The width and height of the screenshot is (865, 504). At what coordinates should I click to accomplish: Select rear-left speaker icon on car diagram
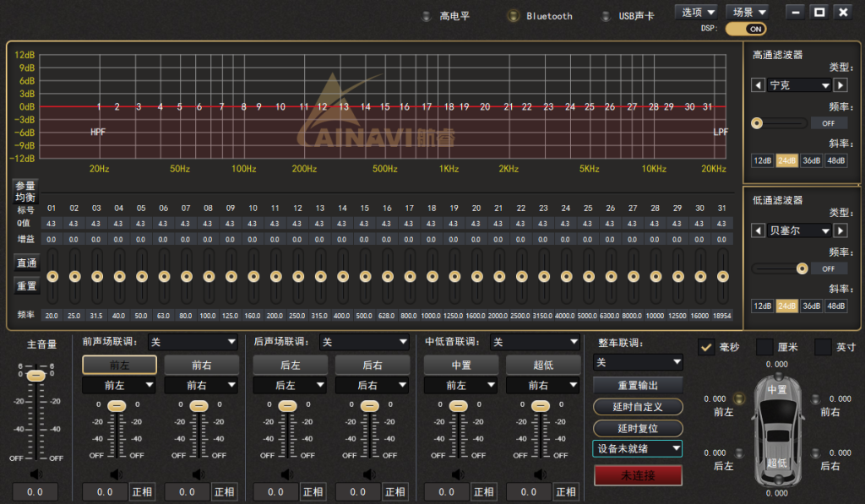[738, 453]
